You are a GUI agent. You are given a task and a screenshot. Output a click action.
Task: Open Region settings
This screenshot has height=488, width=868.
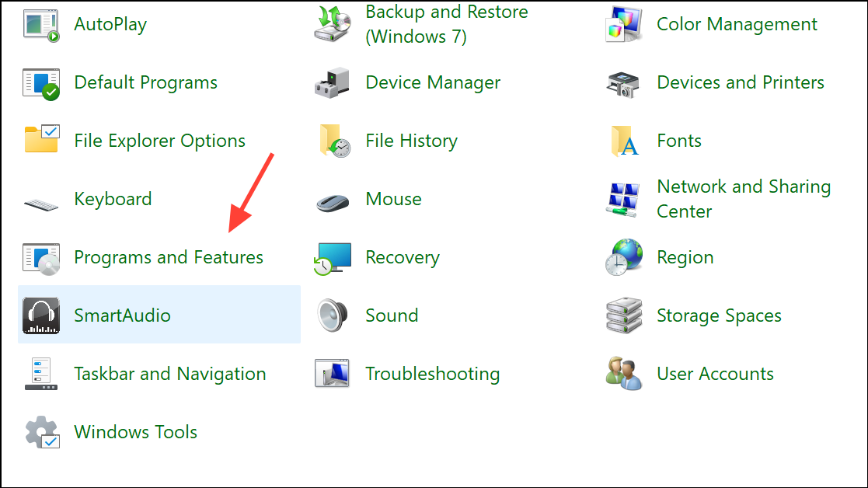point(685,257)
